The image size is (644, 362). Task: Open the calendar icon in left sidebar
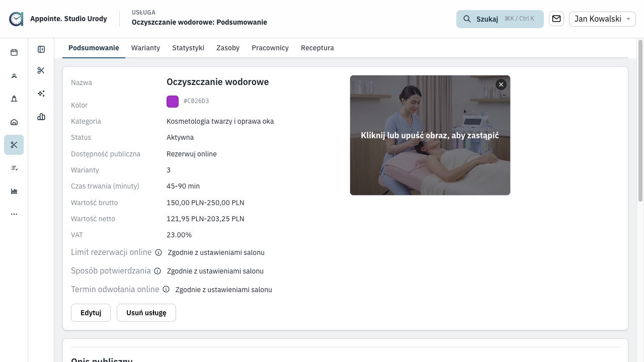point(14,52)
